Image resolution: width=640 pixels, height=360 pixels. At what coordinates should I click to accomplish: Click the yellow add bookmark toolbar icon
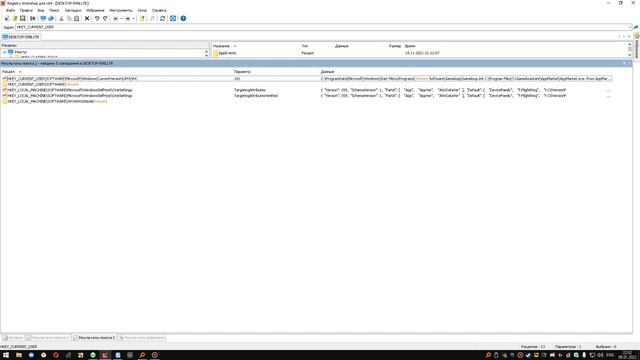(142, 18)
